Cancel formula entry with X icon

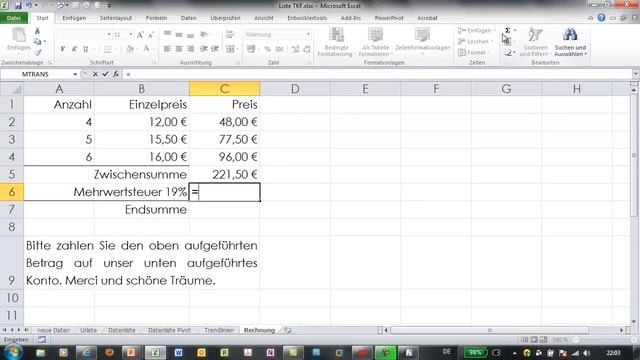(x=95, y=74)
